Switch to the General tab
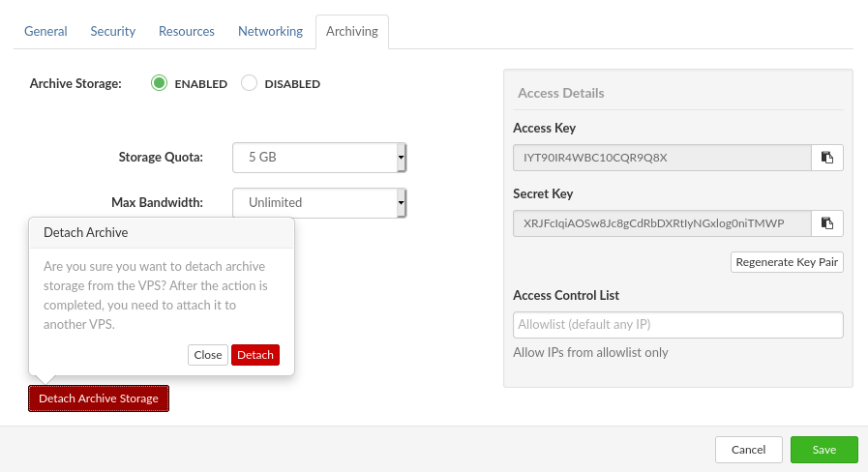 coord(45,31)
